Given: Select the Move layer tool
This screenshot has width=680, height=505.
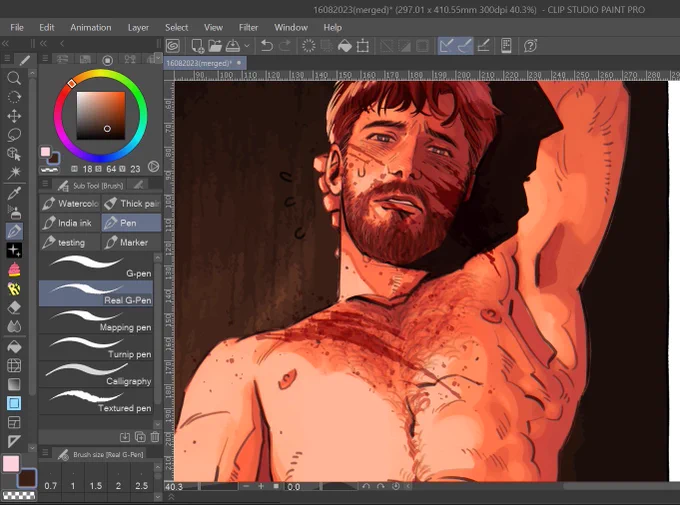Looking at the screenshot, I should [x=14, y=116].
